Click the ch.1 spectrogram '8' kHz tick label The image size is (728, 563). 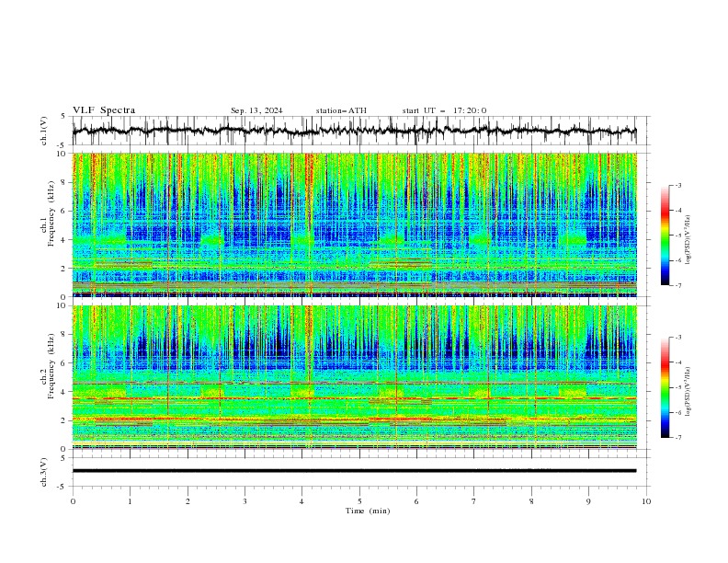pos(65,182)
